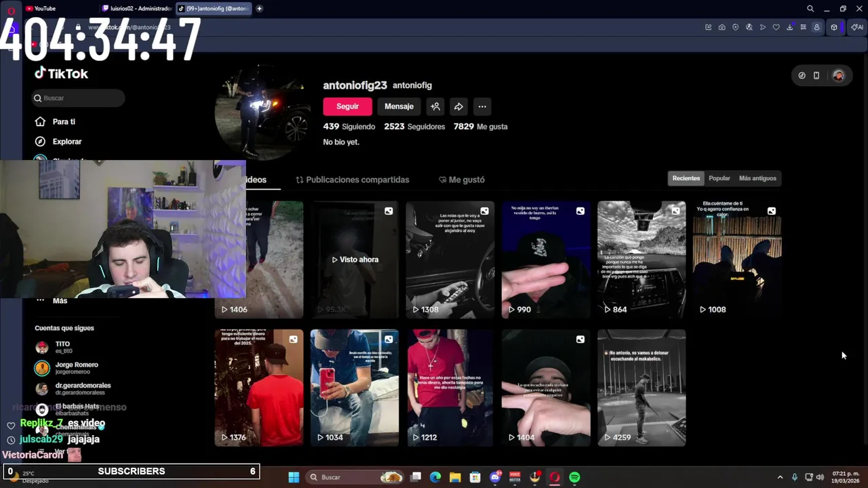Open the circular icon left of phone icon
The width and height of the screenshot is (868, 488).
tap(802, 75)
